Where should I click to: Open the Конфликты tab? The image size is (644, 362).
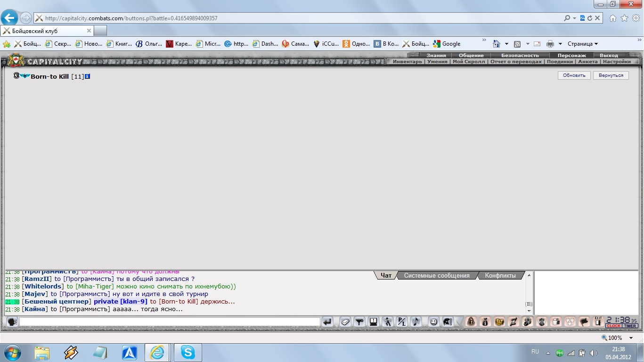(x=500, y=275)
